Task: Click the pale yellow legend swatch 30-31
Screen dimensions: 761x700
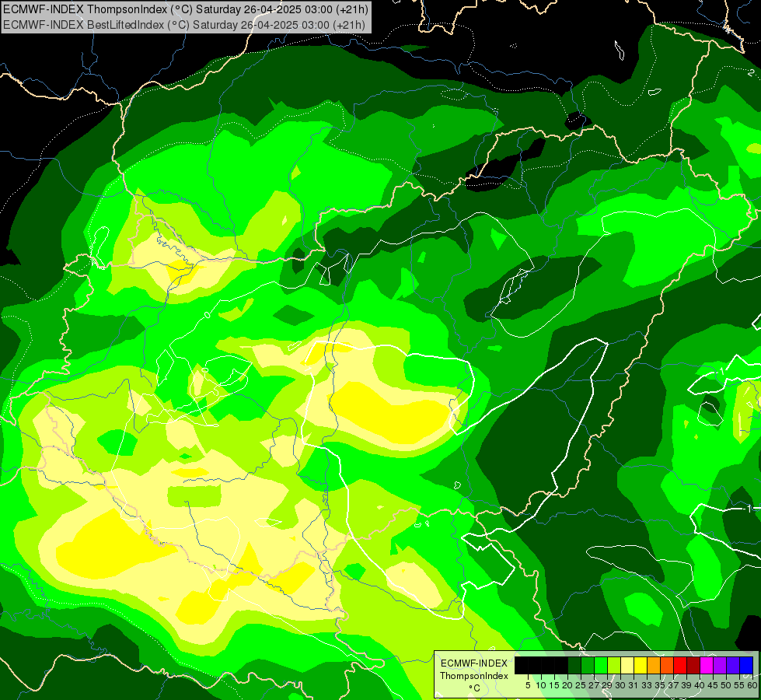Action: (627, 665)
